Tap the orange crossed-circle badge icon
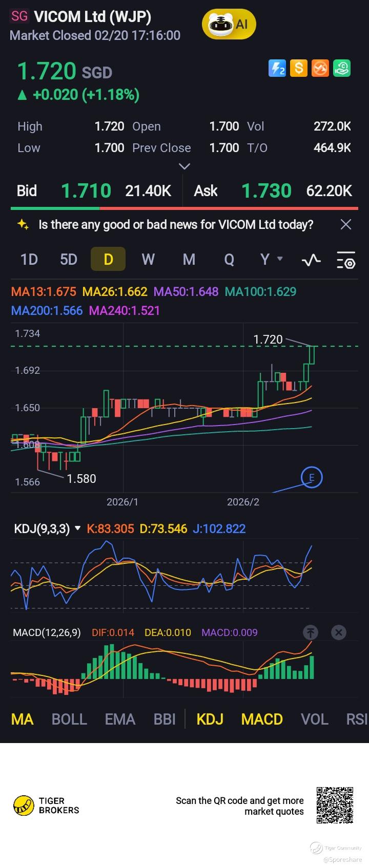This screenshot has height=868, width=369. click(x=320, y=68)
